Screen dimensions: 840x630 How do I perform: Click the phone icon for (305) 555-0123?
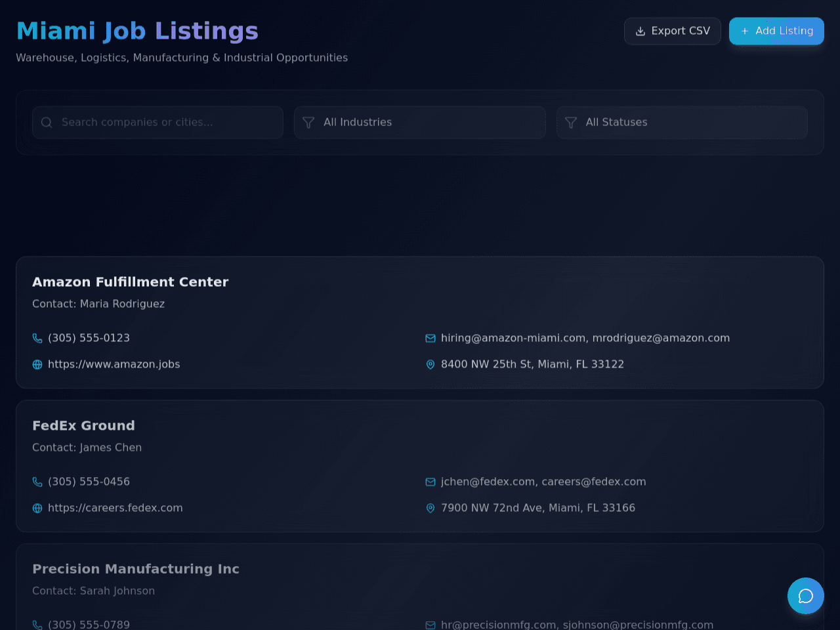tap(37, 338)
